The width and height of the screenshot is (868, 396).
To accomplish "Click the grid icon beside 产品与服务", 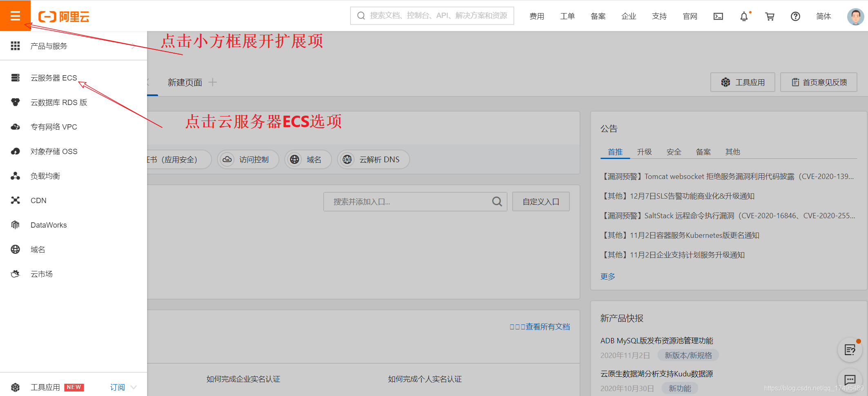I will [x=15, y=46].
